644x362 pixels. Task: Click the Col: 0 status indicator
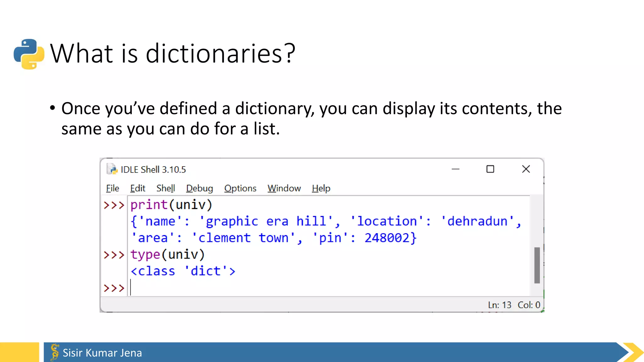tap(529, 305)
